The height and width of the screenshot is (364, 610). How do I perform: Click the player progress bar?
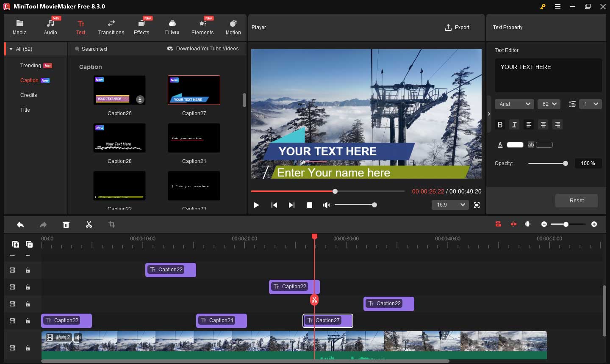point(328,191)
